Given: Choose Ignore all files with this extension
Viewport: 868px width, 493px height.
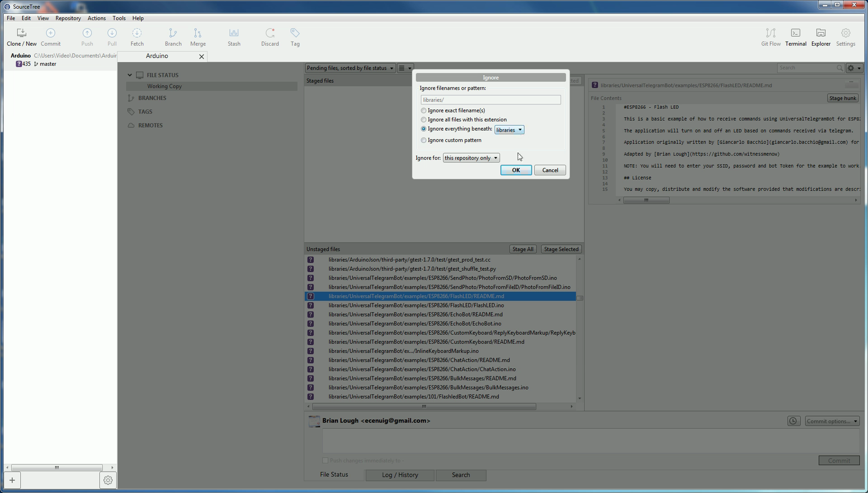Looking at the screenshot, I should click(x=424, y=120).
